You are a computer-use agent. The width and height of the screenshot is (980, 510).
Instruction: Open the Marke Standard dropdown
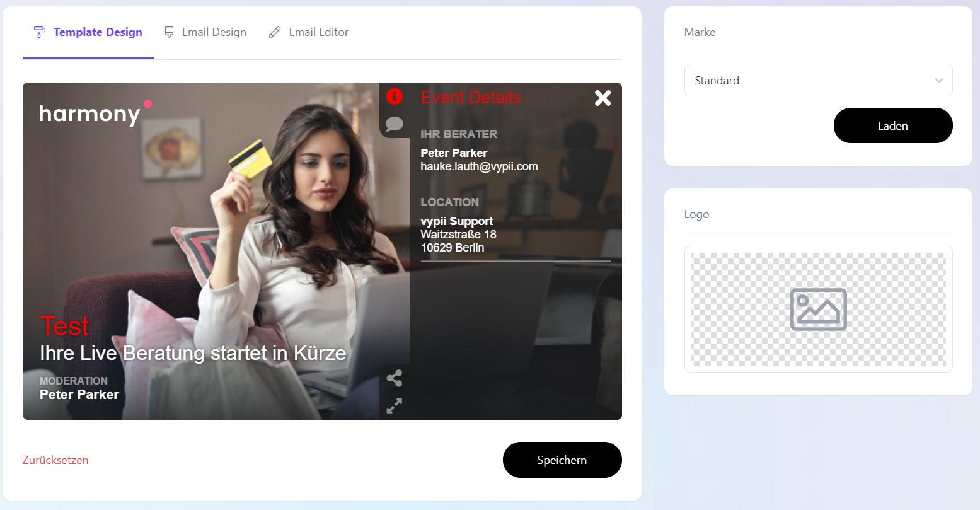pos(819,80)
